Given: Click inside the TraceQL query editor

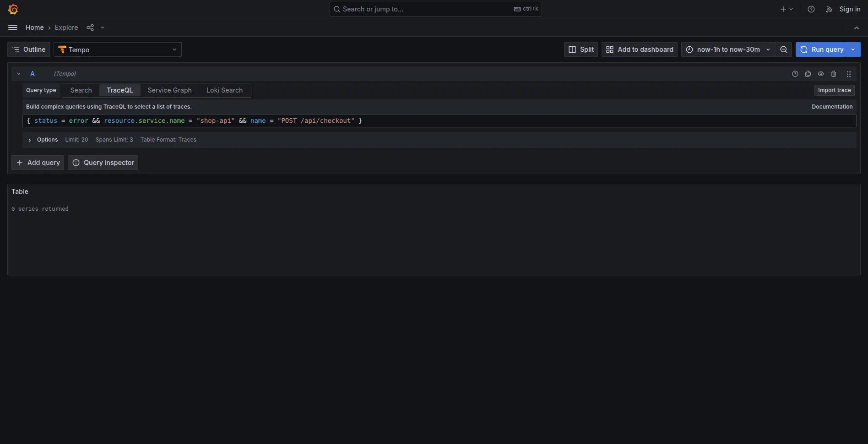Looking at the screenshot, I should coord(549,121).
